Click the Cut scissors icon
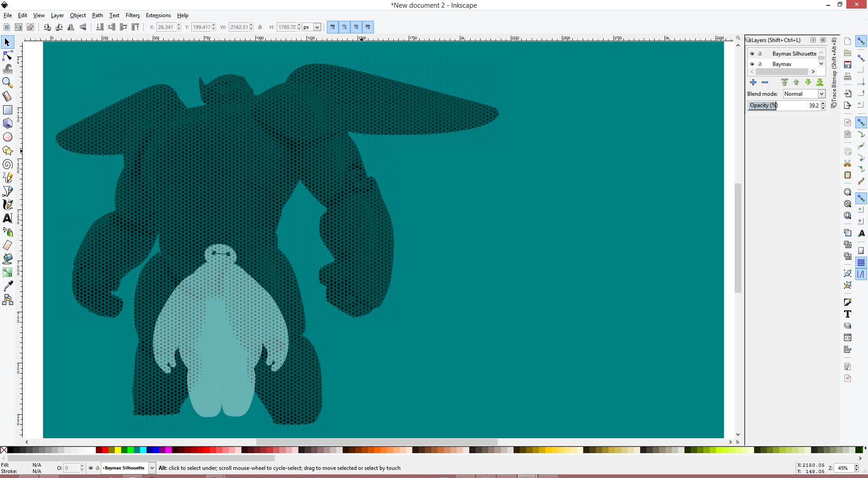Screen dimensions: 868x478 (848, 163)
